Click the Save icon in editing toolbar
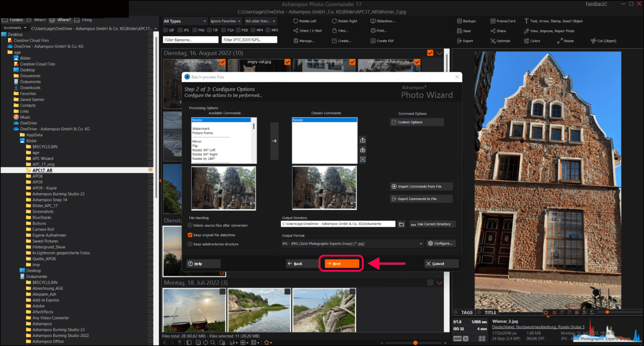 (x=460, y=31)
